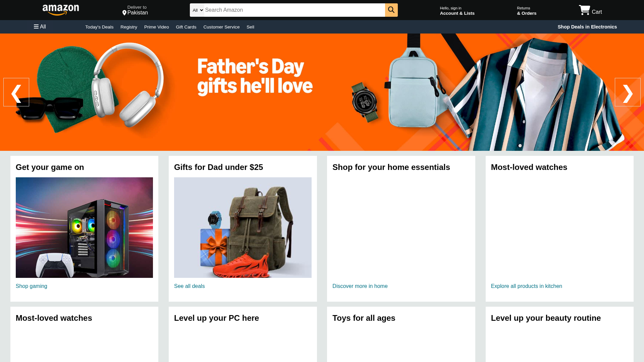Viewport: 644px width, 362px height.
Task: Advance to the next banner slide
Action: (628, 92)
